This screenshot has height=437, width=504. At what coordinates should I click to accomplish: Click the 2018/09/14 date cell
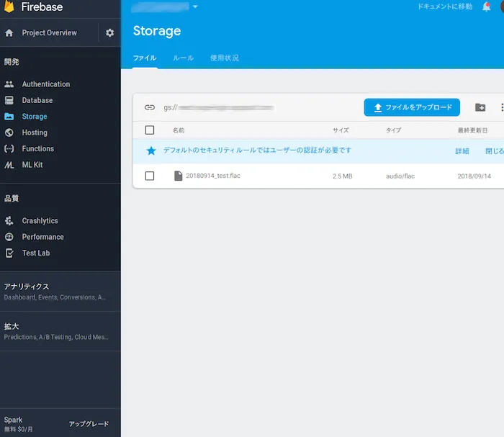click(x=474, y=176)
